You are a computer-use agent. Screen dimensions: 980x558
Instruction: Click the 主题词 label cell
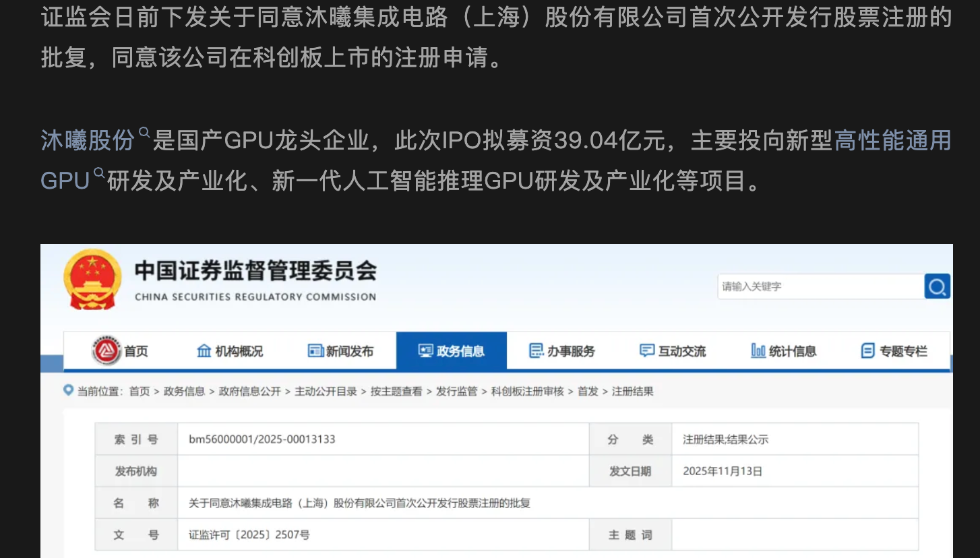631,535
